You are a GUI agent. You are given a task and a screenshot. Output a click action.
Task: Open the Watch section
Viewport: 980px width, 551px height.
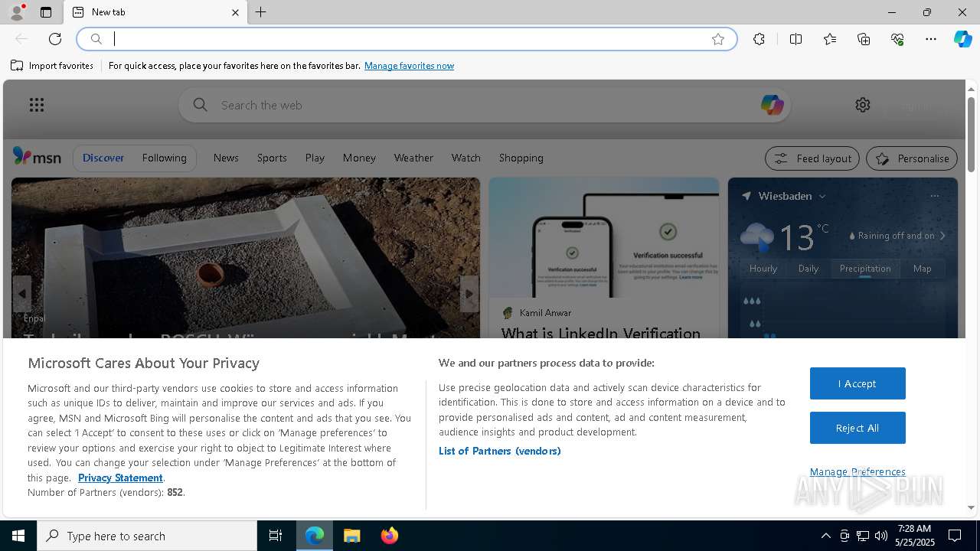(x=465, y=158)
